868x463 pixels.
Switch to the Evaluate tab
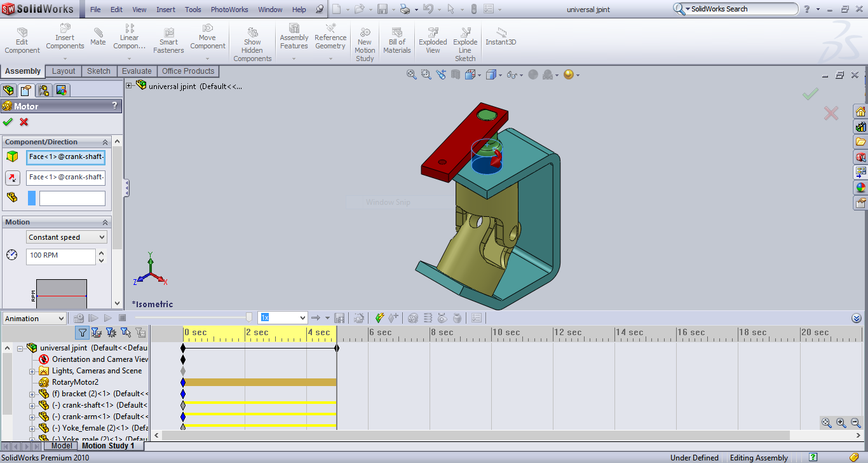[x=137, y=71]
